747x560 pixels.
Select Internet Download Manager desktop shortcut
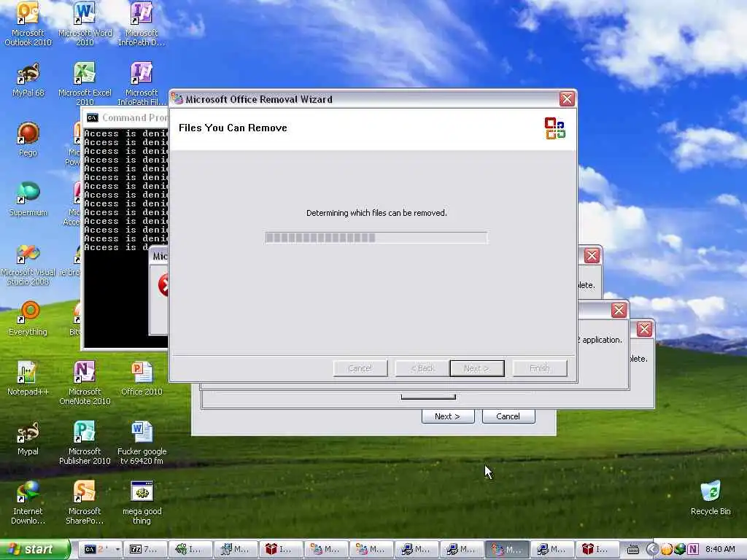point(28,503)
